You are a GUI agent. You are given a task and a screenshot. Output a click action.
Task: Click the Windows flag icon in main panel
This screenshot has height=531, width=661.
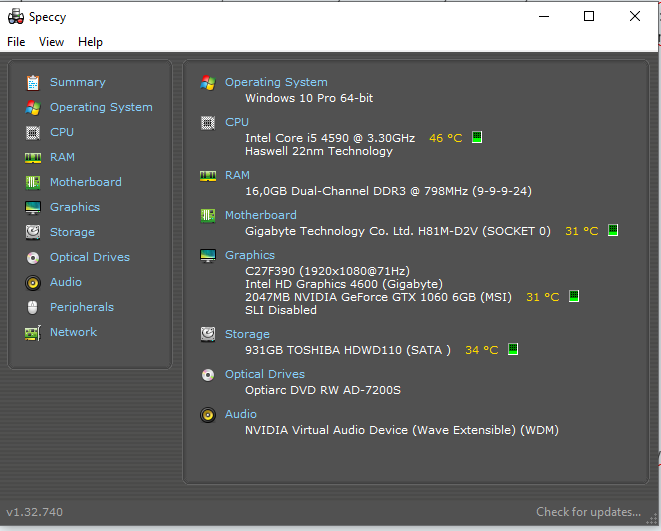208,83
